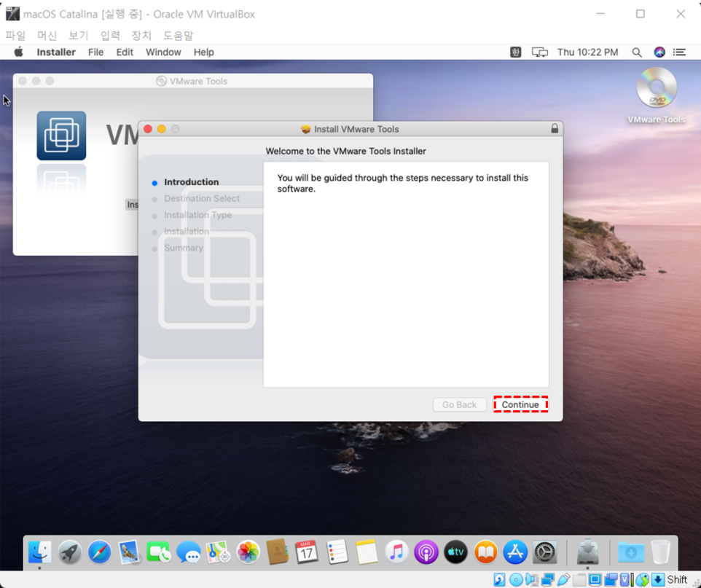Click the Installation Type step
701x588 pixels.
[x=197, y=215]
